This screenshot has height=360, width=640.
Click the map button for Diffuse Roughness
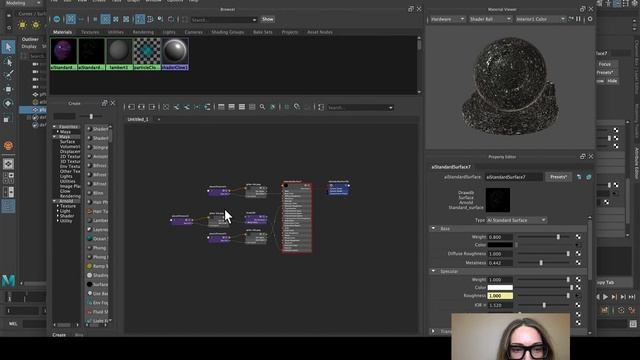578,253
